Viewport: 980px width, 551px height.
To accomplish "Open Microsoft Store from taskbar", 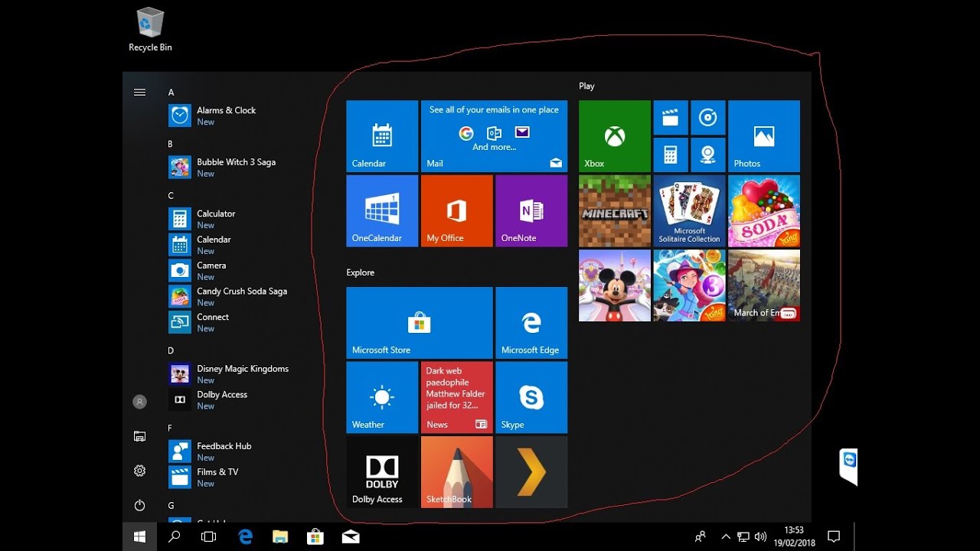I will (315, 537).
